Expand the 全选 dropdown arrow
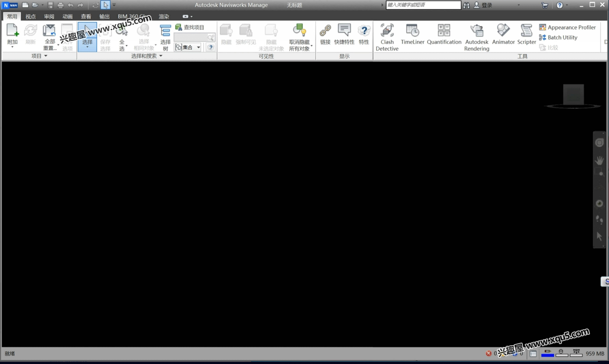This screenshot has height=364, width=609. pyautogui.click(x=126, y=46)
